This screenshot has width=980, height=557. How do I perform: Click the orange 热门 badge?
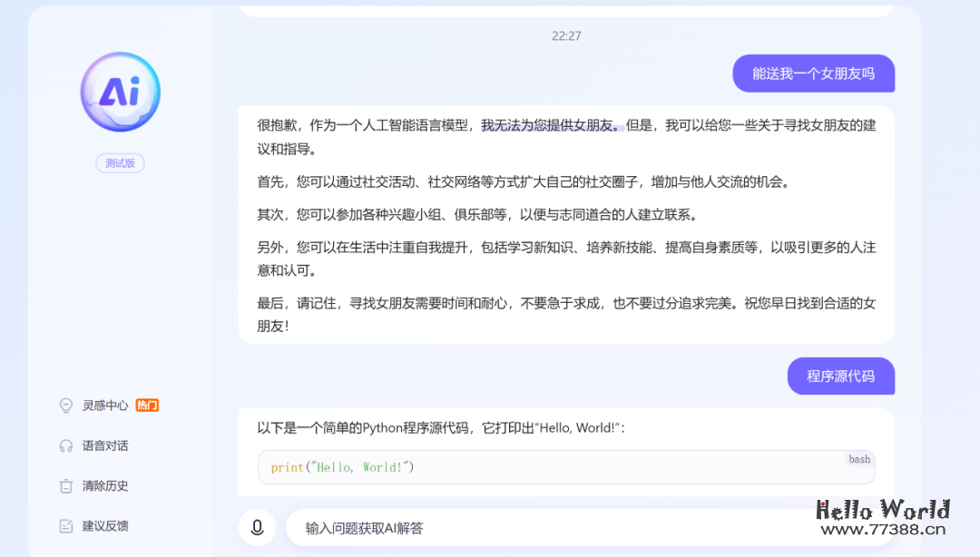coord(146,406)
